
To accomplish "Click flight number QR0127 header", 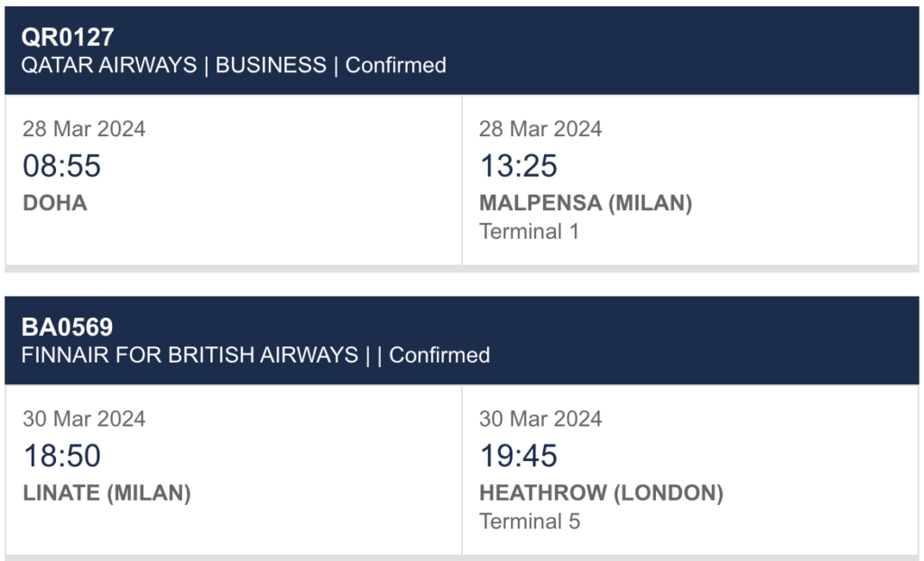I will [x=68, y=37].
